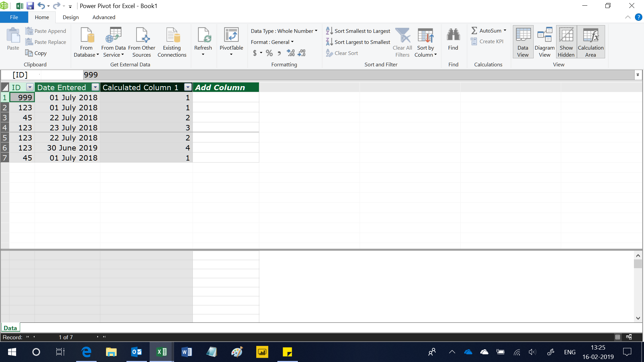Expand the AutoSum dropdown arrow
The width and height of the screenshot is (644, 362).
[505, 31]
